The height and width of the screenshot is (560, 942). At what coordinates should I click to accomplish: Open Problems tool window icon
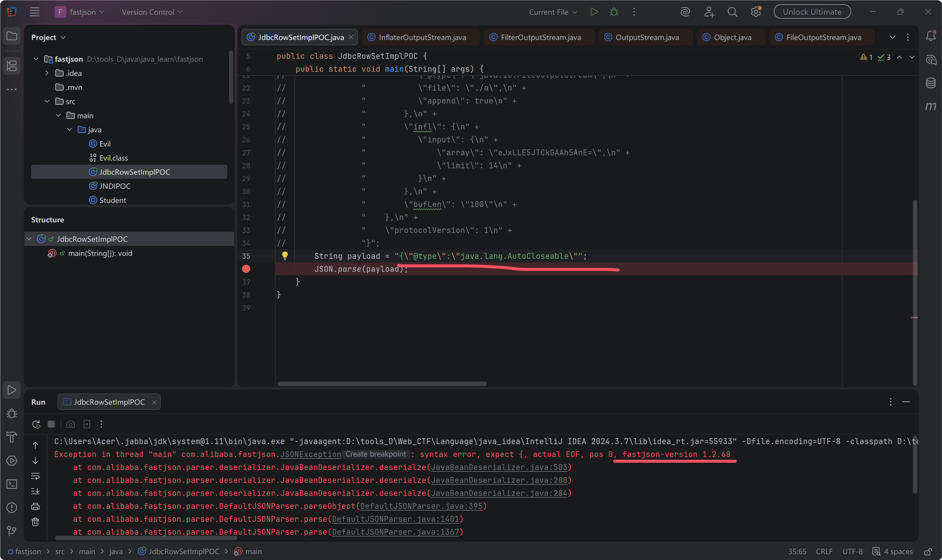tap(12, 508)
